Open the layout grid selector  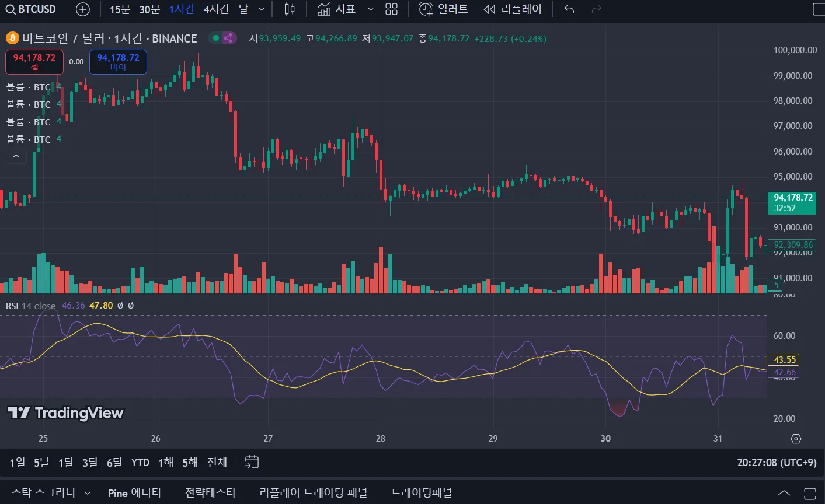[392, 9]
